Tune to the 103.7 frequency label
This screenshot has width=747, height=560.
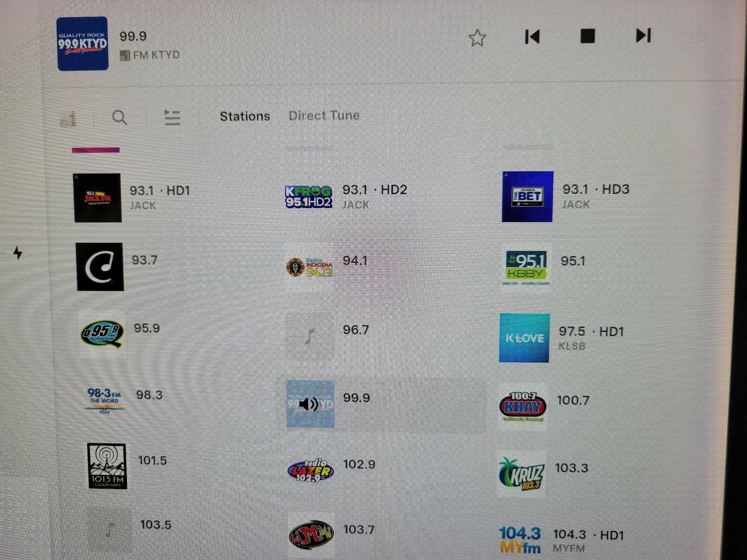(359, 530)
